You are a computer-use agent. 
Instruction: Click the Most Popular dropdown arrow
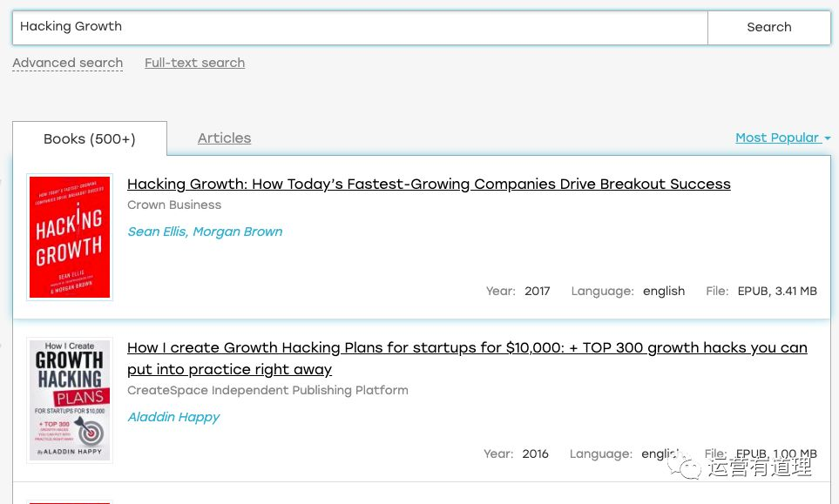[827, 138]
